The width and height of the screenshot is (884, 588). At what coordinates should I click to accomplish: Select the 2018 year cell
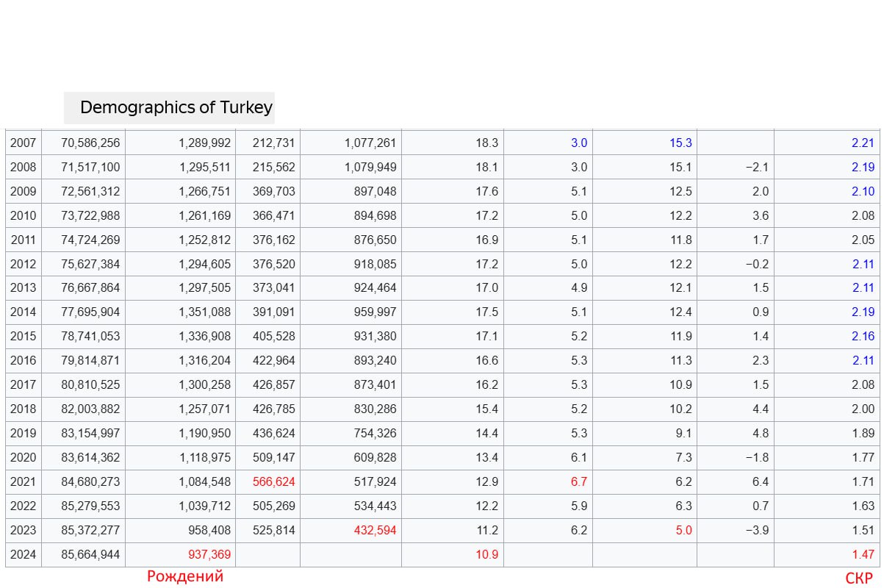[24, 409]
